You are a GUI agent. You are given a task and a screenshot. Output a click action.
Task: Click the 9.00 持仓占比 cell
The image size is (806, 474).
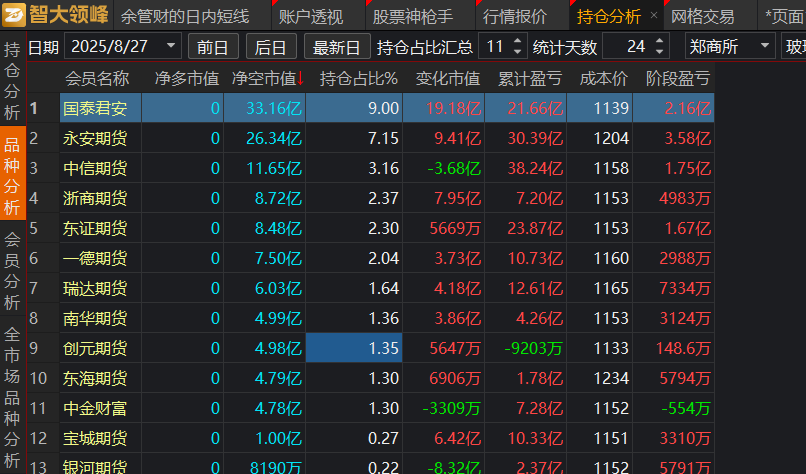(354, 108)
